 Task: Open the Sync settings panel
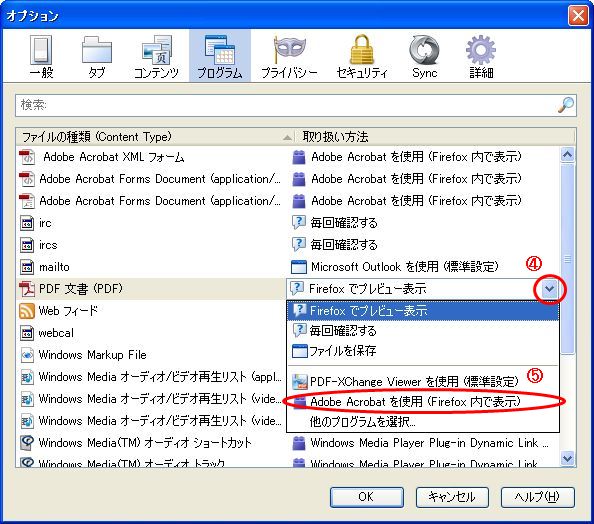[424, 56]
